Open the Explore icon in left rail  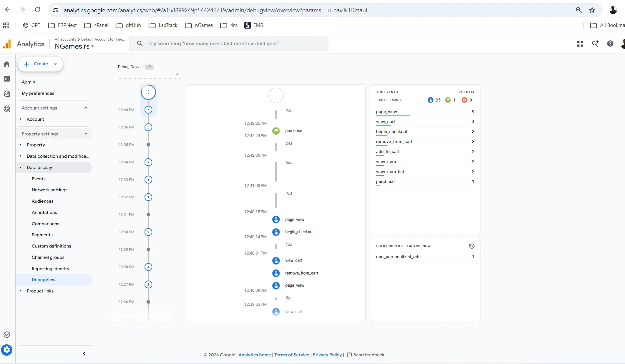(x=7, y=94)
